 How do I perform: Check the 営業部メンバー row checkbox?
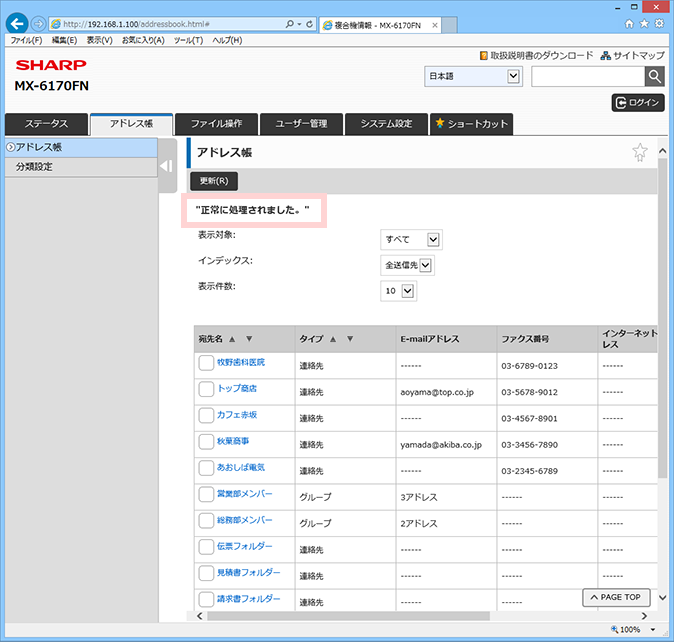[206, 494]
